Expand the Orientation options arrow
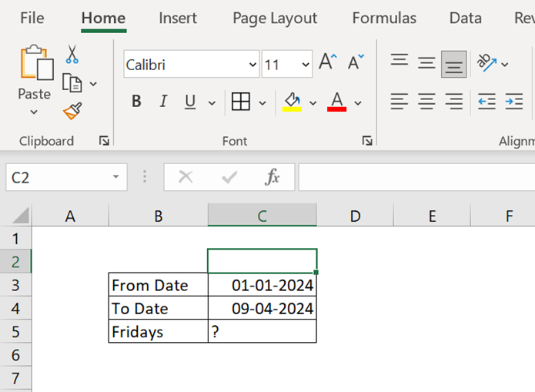 point(505,64)
